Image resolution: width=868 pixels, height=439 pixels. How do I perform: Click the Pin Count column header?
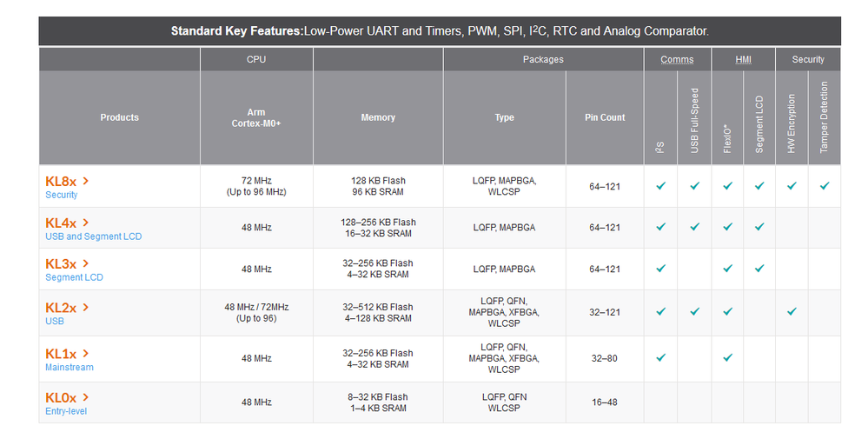coord(605,117)
